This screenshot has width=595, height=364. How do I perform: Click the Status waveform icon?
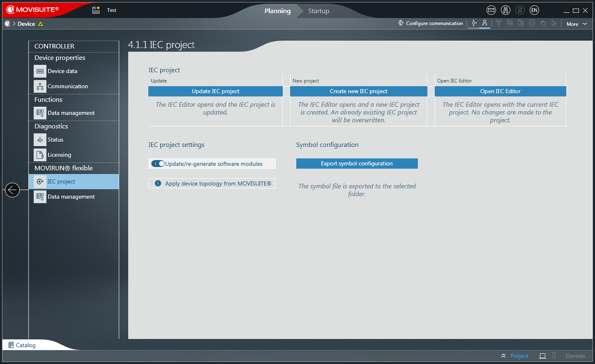40,140
